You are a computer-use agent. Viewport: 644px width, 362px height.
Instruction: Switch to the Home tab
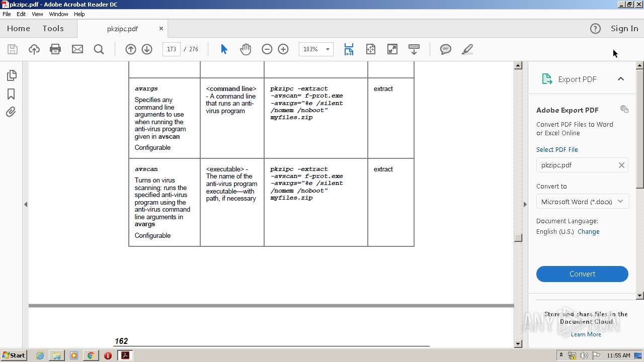pos(19,29)
